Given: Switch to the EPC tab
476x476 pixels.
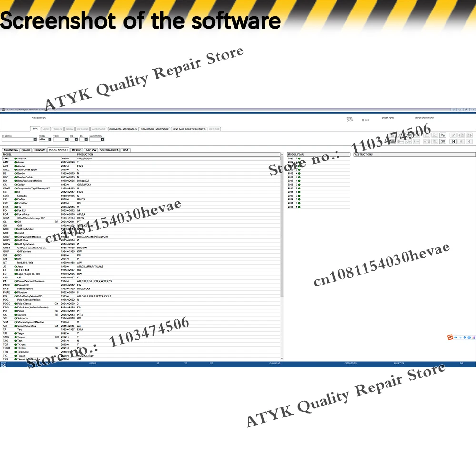Looking at the screenshot, I should 35,129.
